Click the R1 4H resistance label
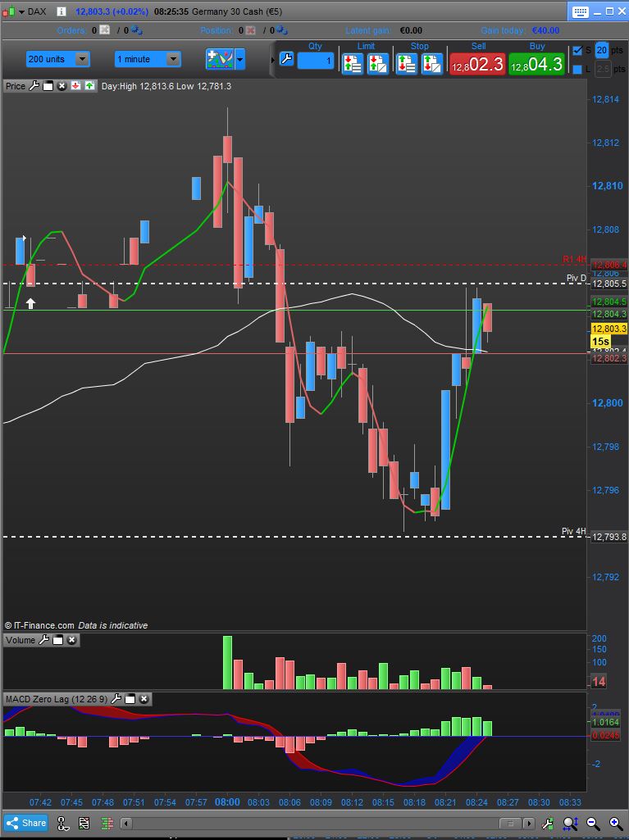 (574, 259)
